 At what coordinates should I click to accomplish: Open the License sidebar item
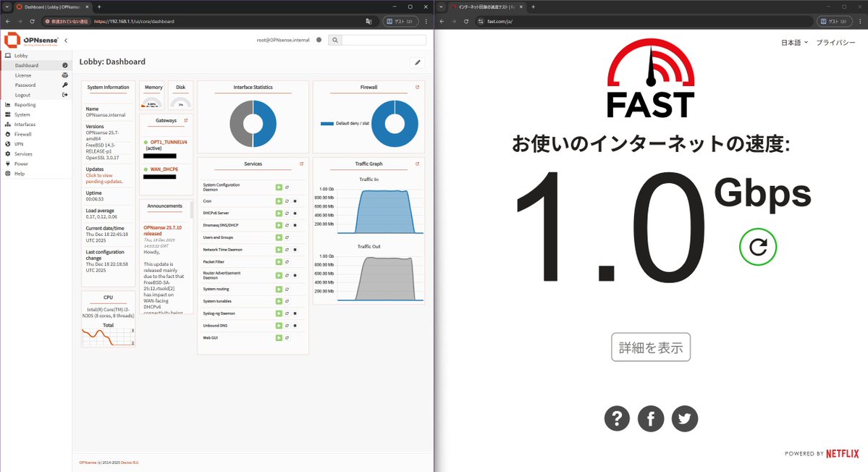(36, 75)
